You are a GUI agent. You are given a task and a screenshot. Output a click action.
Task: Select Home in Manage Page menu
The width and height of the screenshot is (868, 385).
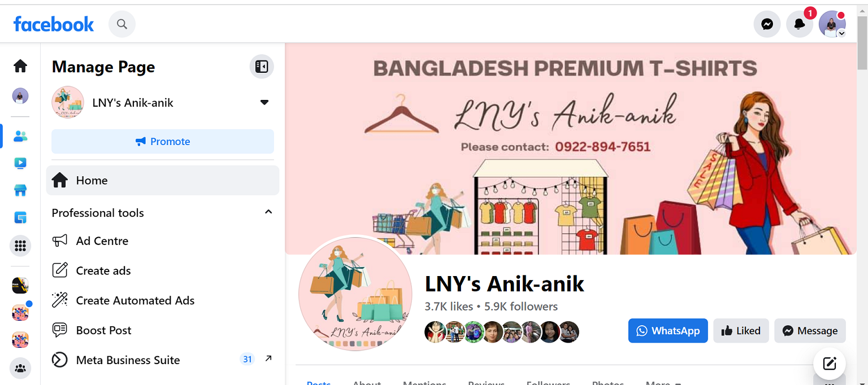tap(163, 180)
